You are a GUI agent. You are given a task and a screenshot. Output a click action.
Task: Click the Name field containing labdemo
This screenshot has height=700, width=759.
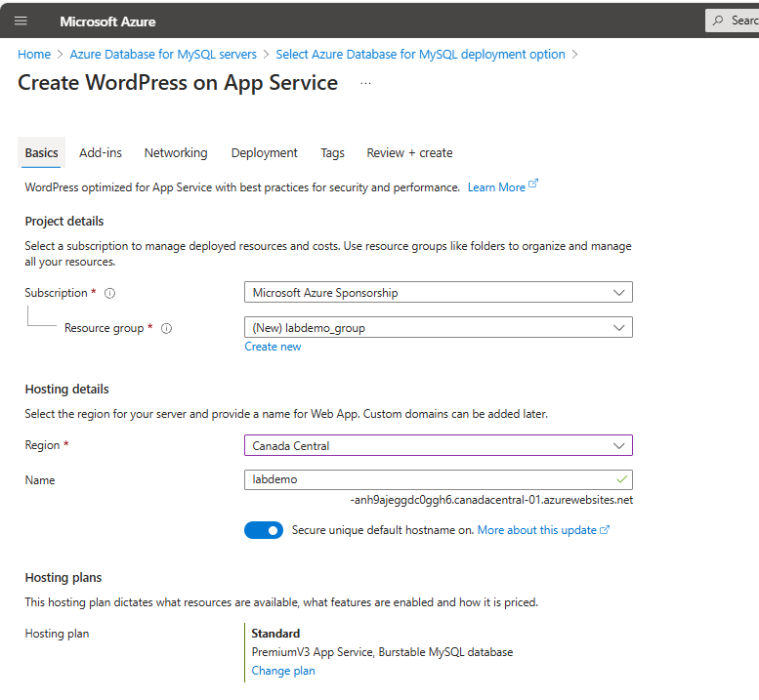[x=438, y=479]
